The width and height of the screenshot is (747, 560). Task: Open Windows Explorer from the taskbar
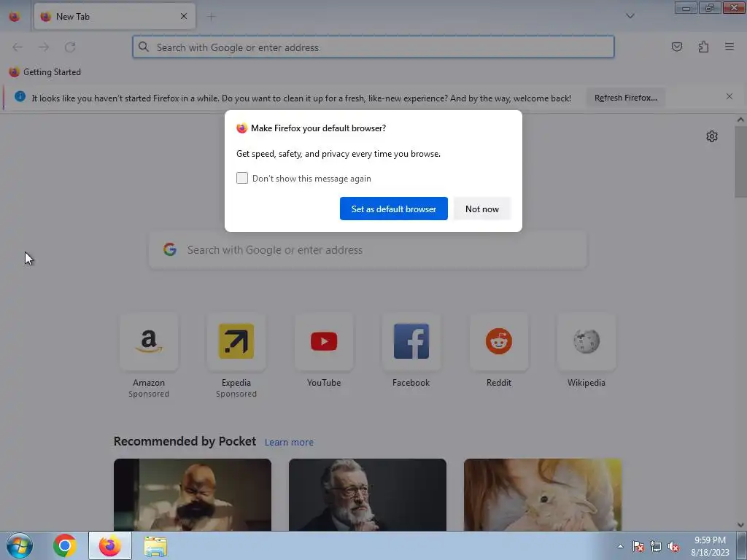pos(155,545)
